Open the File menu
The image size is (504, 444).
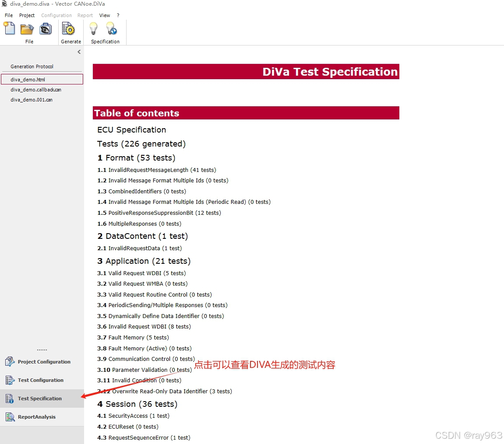pos(9,15)
